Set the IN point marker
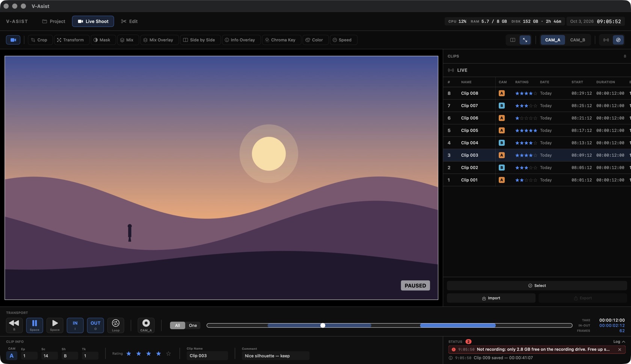This screenshot has width=631, height=364. [x=75, y=325]
